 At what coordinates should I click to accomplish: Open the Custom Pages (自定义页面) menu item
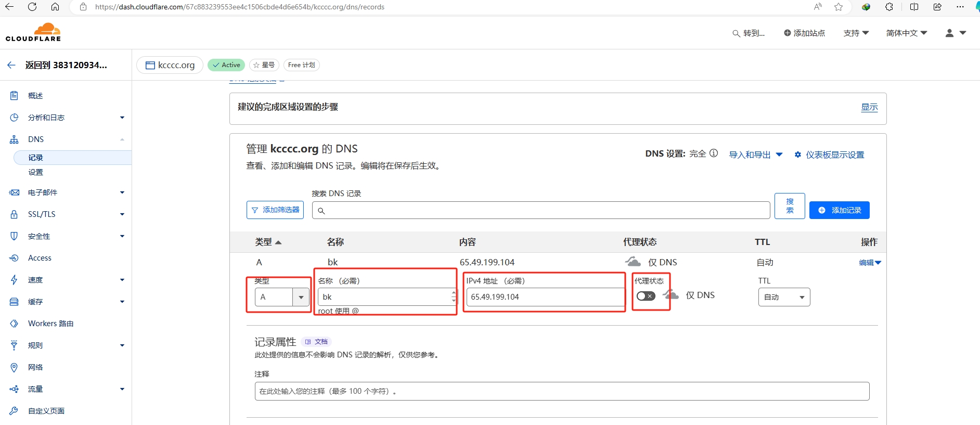[46, 411]
